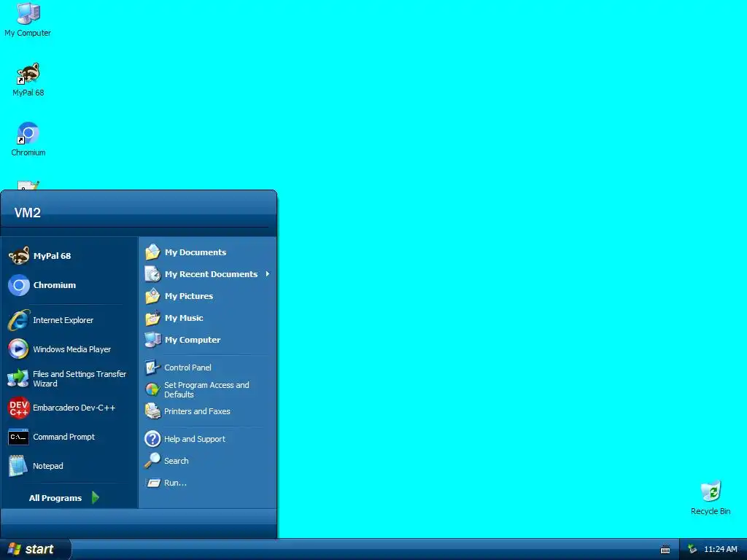Viewport: 747px width, 560px height.
Task: Select My Music menu label
Action: [x=184, y=318]
